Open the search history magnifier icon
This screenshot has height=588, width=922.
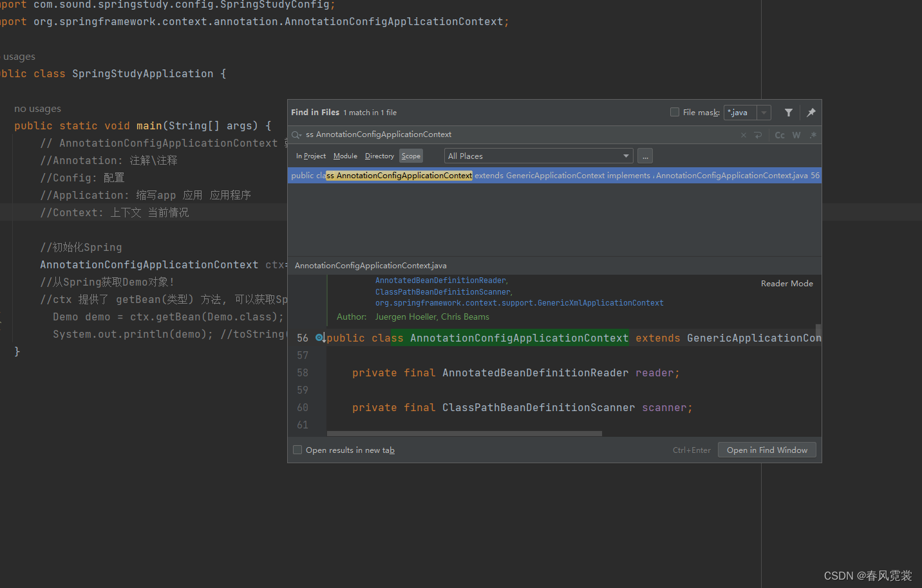[297, 135]
